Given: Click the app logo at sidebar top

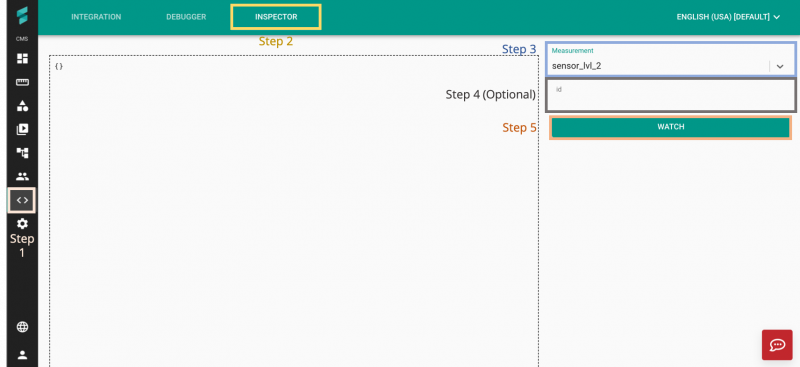Looking at the screenshot, I should click(x=22, y=15).
